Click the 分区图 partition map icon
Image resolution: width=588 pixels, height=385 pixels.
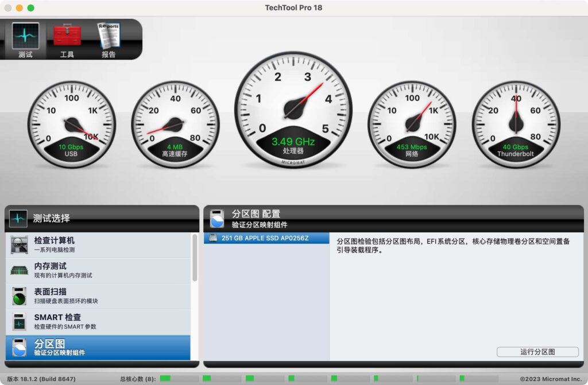[x=19, y=347]
